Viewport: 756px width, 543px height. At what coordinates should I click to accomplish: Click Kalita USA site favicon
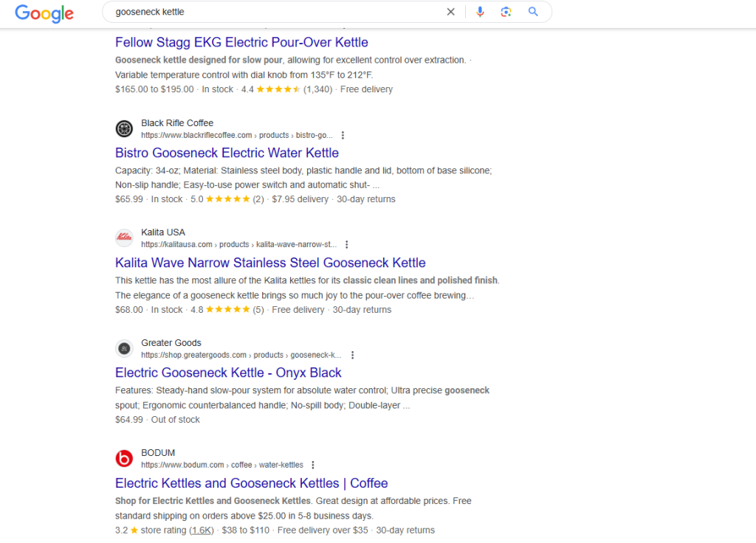coord(124,238)
